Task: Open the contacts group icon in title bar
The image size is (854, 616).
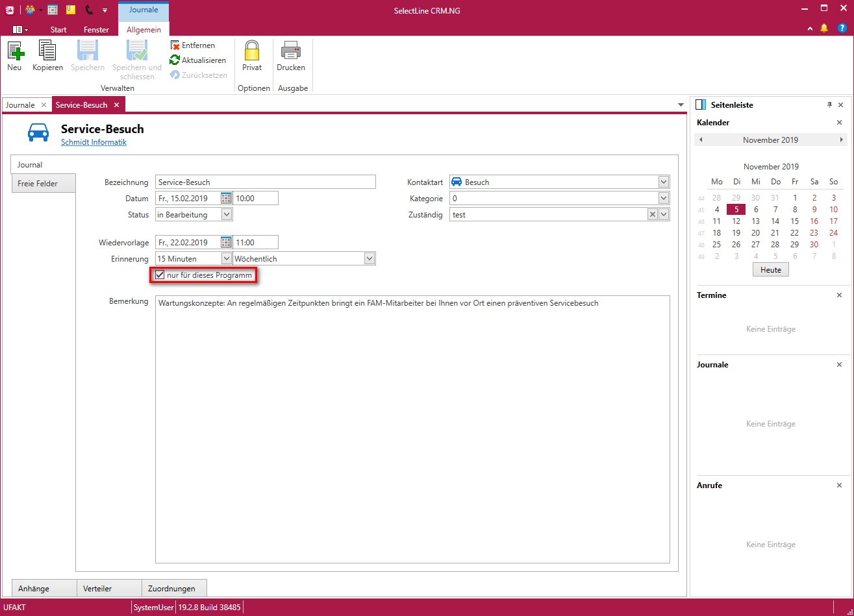Action: (30, 10)
